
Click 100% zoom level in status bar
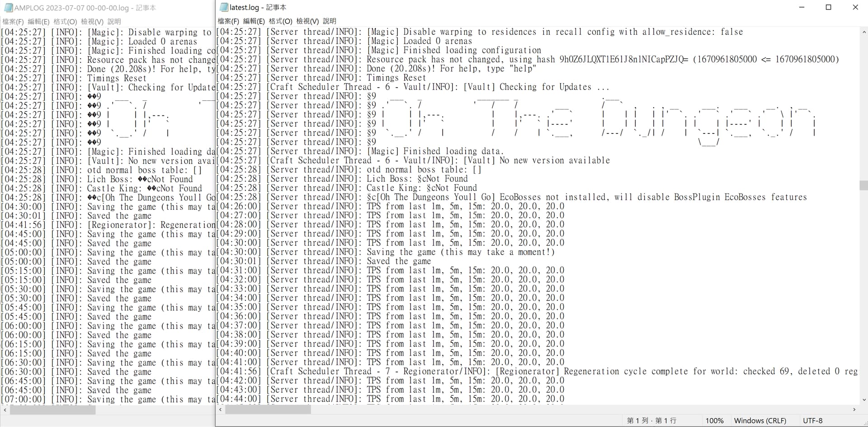pyautogui.click(x=714, y=421)
